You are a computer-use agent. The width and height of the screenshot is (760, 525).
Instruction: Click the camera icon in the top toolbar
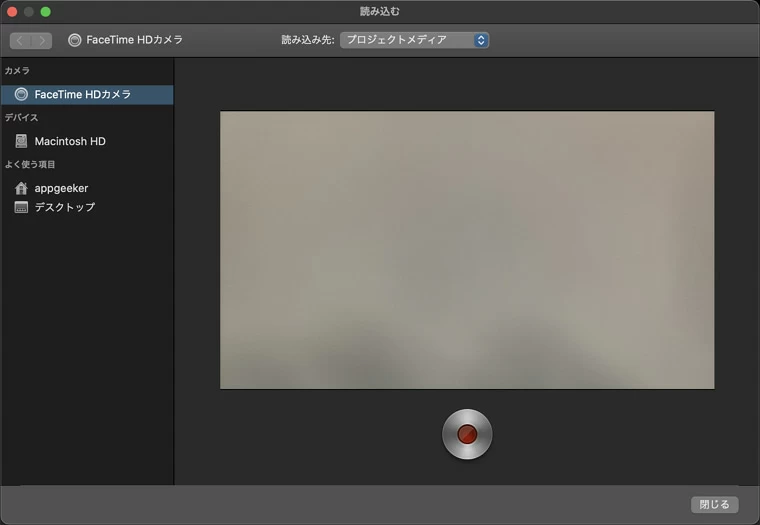point(75,40)
